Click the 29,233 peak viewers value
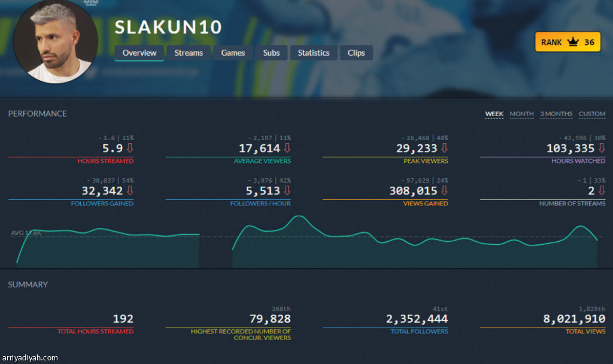The width and height of the screenshot is (613, 364). (417, 148)
